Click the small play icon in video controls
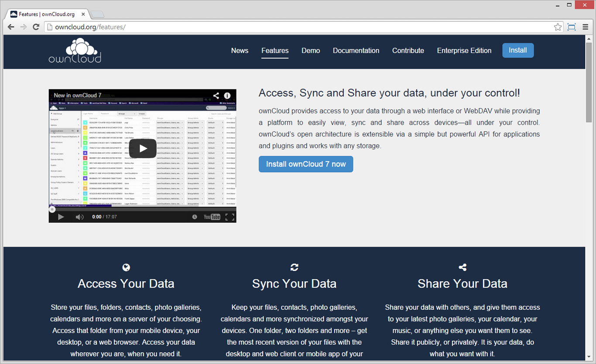596x364 pixels. (x=61, y=217)
